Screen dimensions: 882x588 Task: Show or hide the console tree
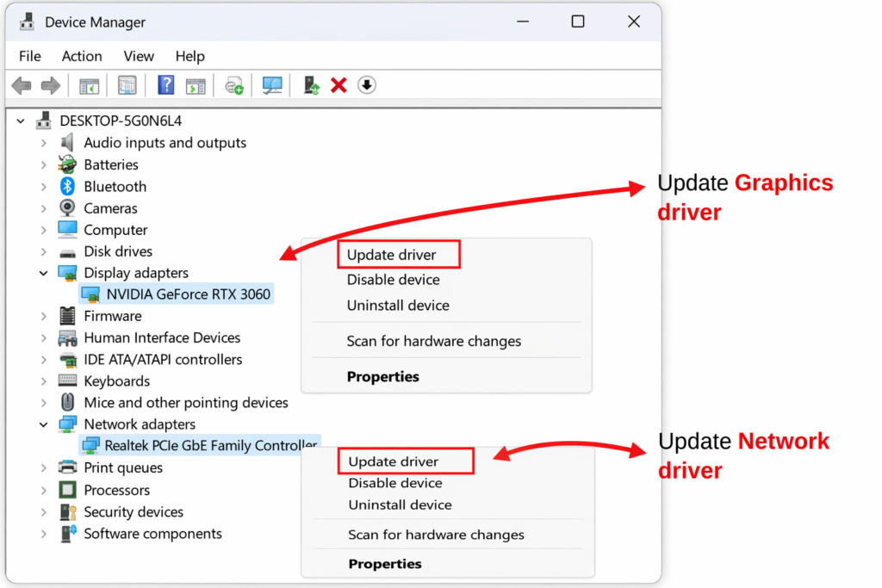tap(89, 86)
